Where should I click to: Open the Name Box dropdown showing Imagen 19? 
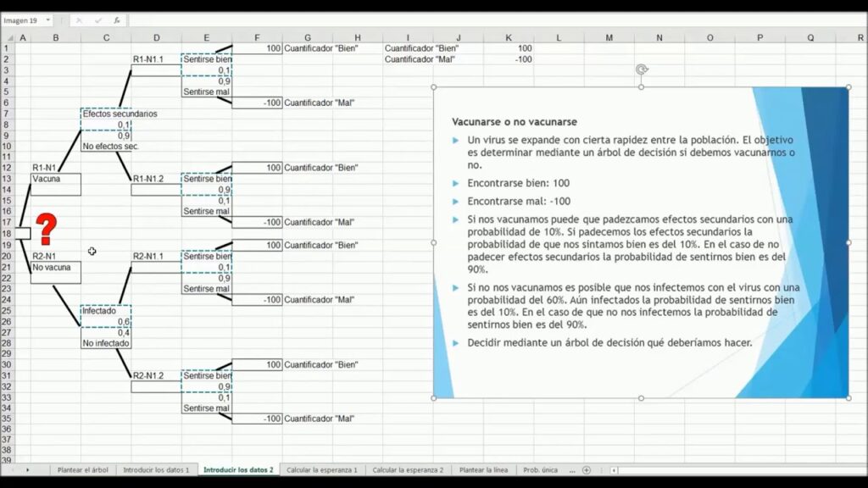tap(50, 19)
